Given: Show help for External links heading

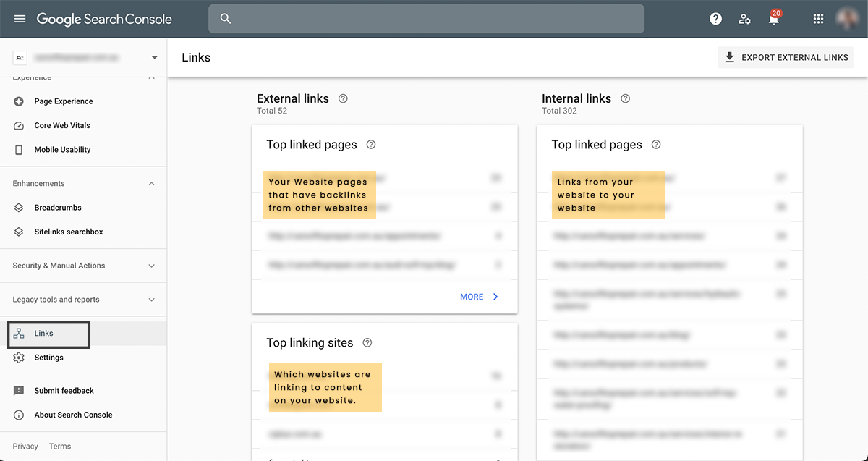Looking at the screenshot, I should 343,98.
